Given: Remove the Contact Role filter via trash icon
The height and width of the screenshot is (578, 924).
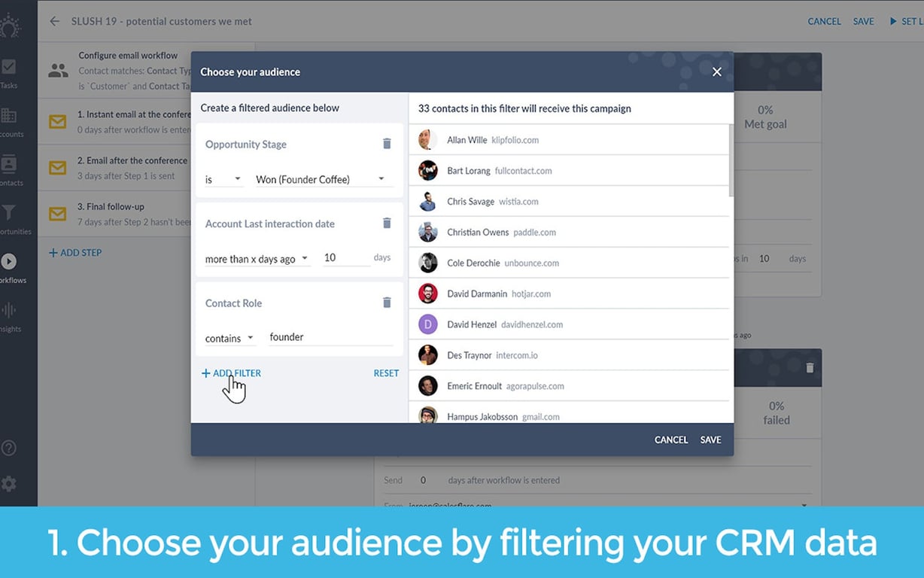Looking at the screenshot, I should 387,302.
